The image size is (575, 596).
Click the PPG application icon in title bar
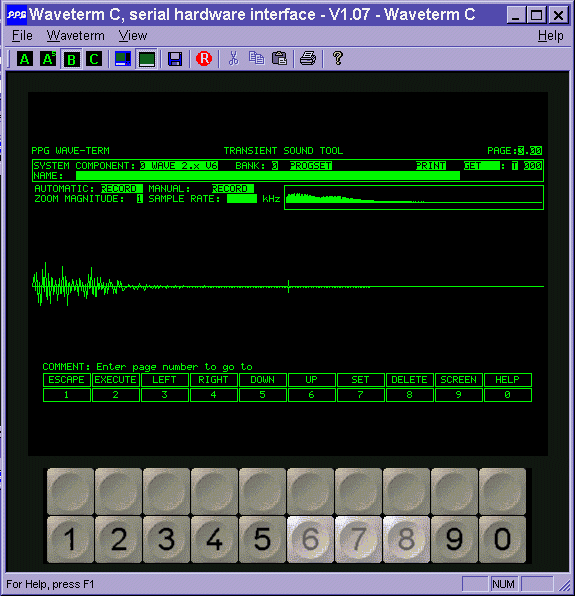click(17, 15)
